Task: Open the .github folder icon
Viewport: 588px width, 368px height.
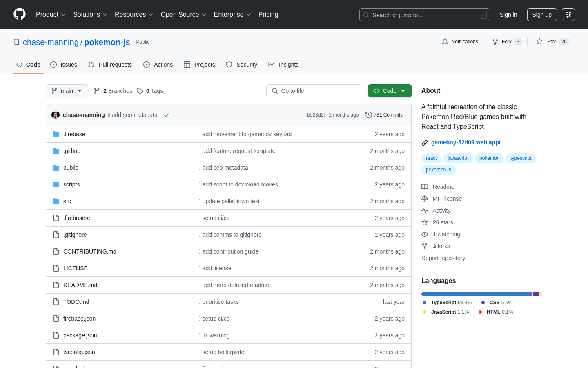Action: [56, 151]
